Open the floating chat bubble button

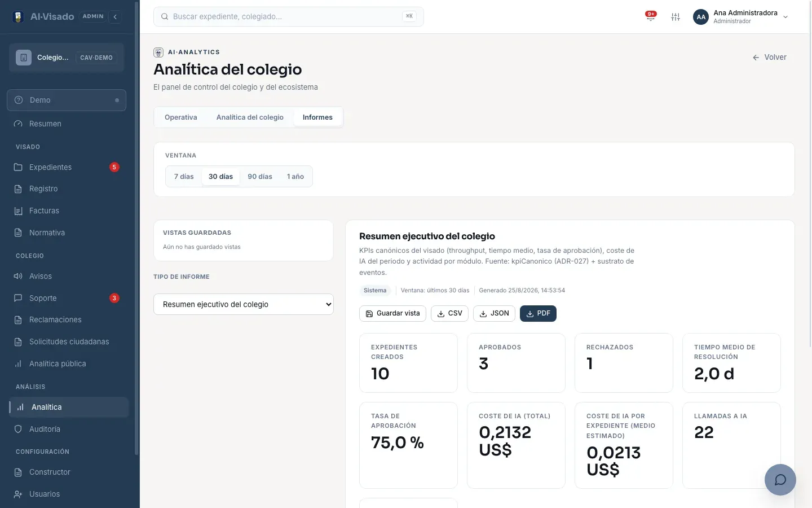point(780,480)
